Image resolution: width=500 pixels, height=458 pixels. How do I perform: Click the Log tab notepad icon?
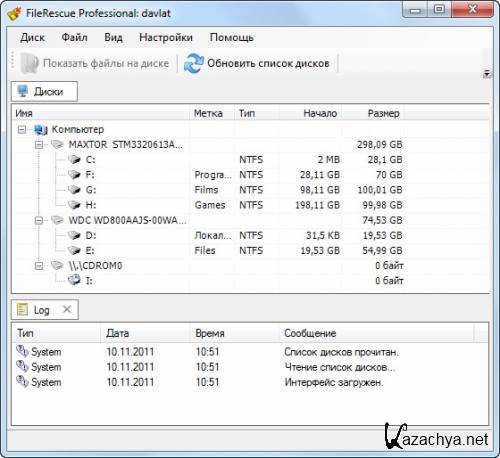[22, 310]
